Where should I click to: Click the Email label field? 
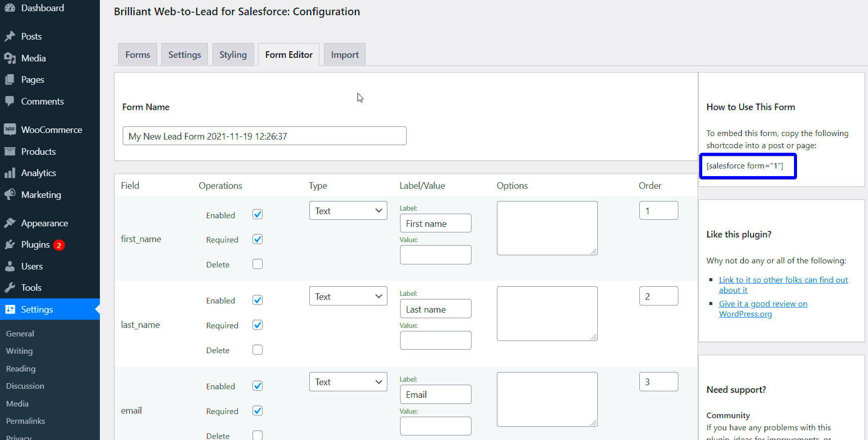click(436, 394)
